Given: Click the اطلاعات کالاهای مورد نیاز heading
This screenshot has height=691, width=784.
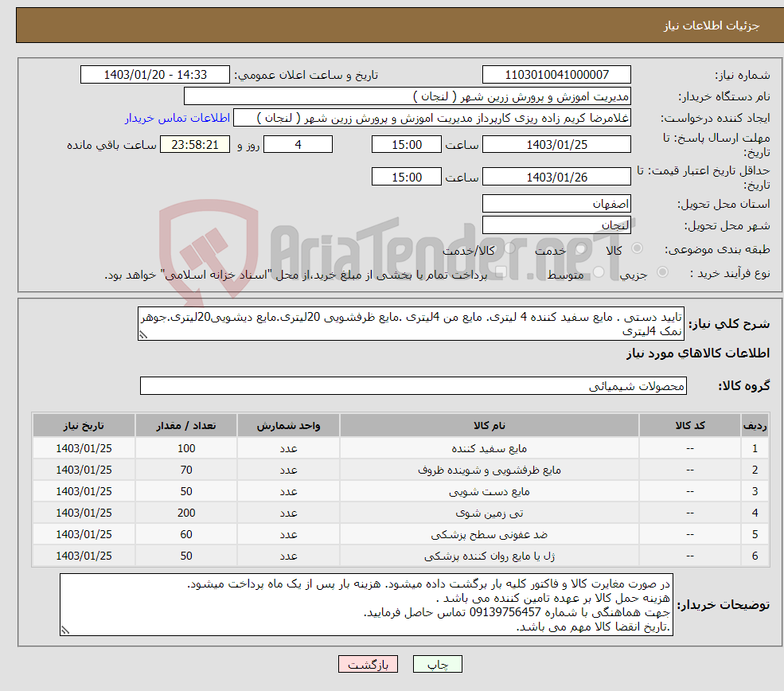Looking at the screenshot, I should click(x=698, y=353).
